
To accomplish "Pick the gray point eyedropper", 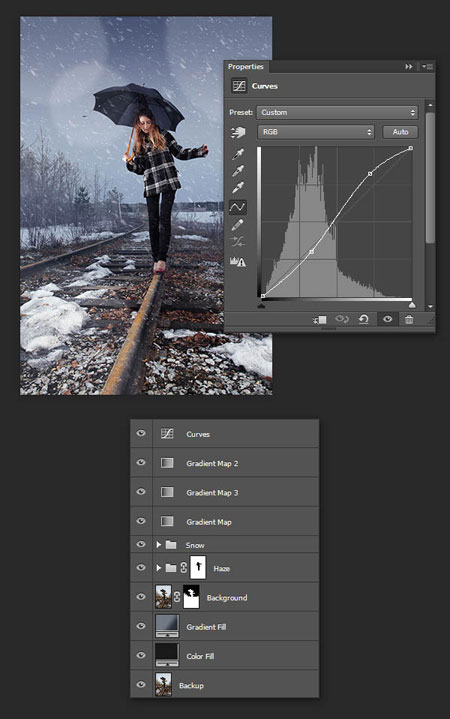I will [x=238, y=171].
